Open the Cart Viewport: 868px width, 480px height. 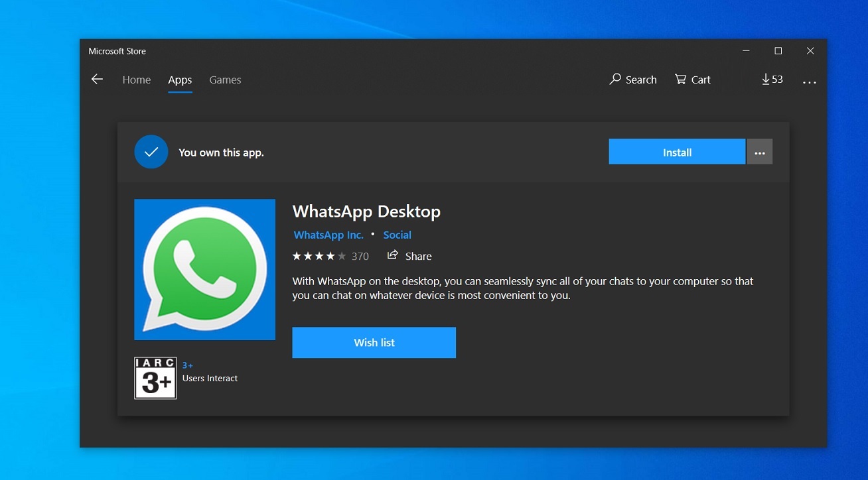(x=693, y=80)
